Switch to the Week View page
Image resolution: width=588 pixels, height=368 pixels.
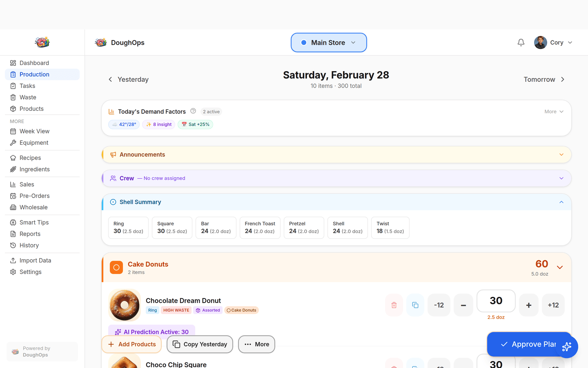tap(34, 131)
